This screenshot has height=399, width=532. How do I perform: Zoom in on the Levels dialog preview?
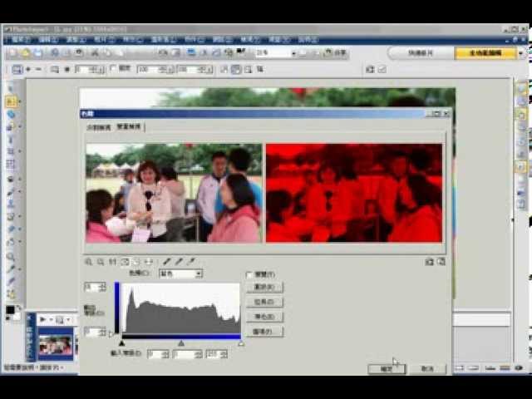[89, 262]
